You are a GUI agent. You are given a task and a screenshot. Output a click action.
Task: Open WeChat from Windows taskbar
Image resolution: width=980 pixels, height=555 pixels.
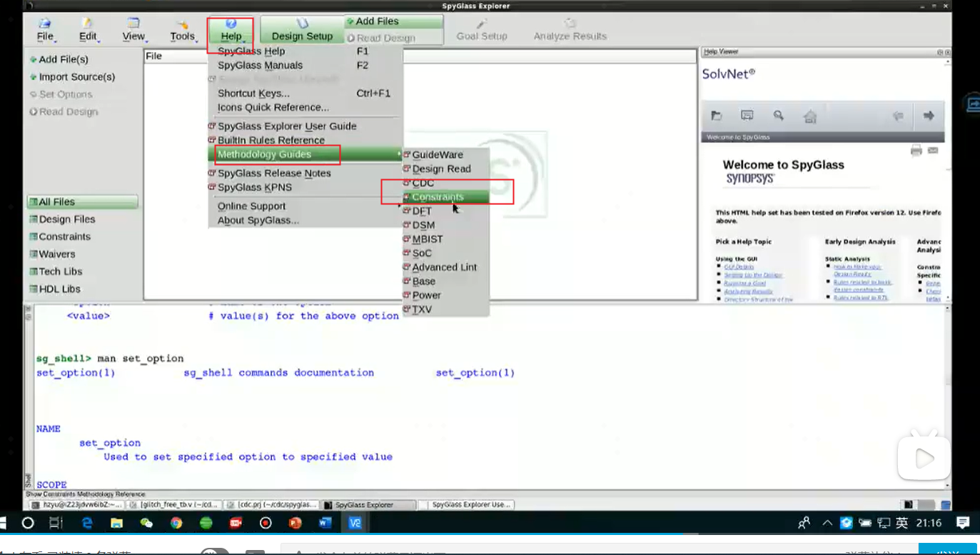[146, 523]
